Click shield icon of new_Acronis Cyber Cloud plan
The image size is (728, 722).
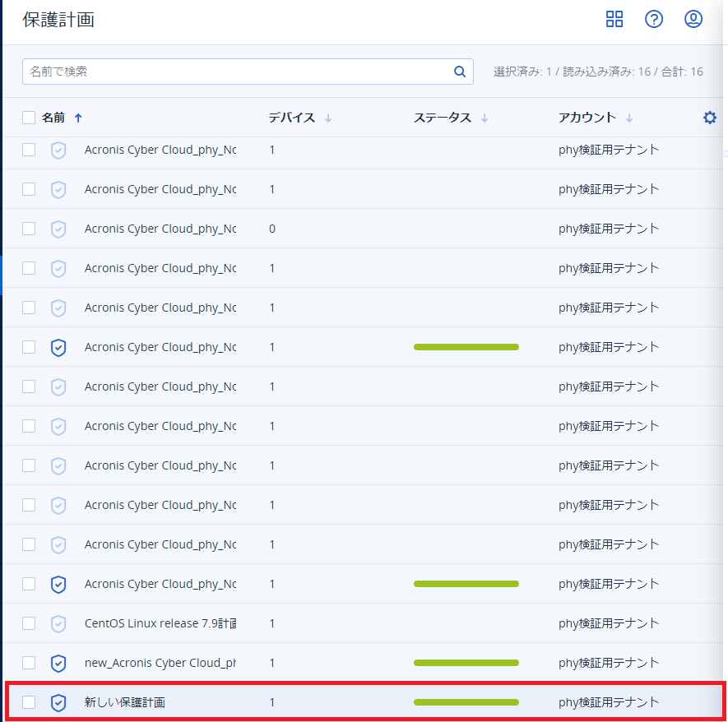[x=58, y=663]
